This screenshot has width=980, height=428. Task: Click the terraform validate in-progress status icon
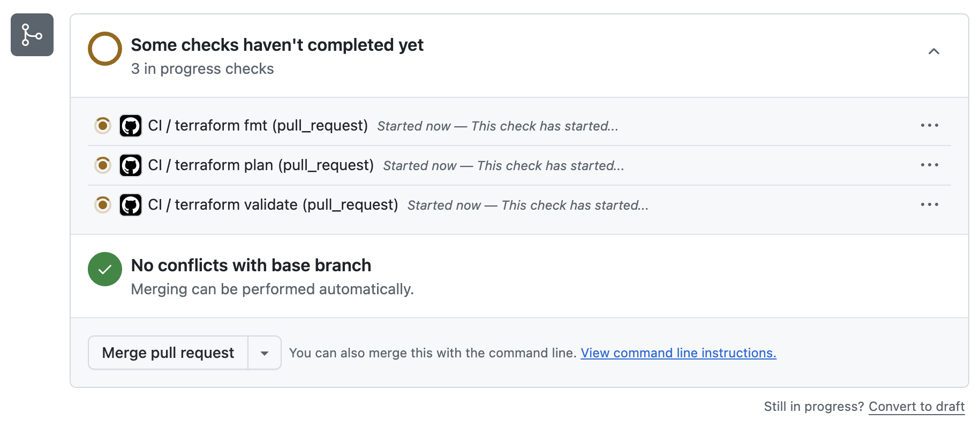click(103, 205)
